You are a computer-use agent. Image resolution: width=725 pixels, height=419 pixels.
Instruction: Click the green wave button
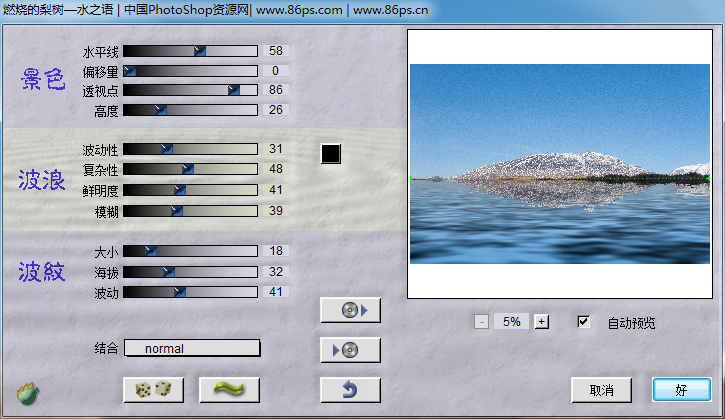pyautogui.click(x=229, y=390)
